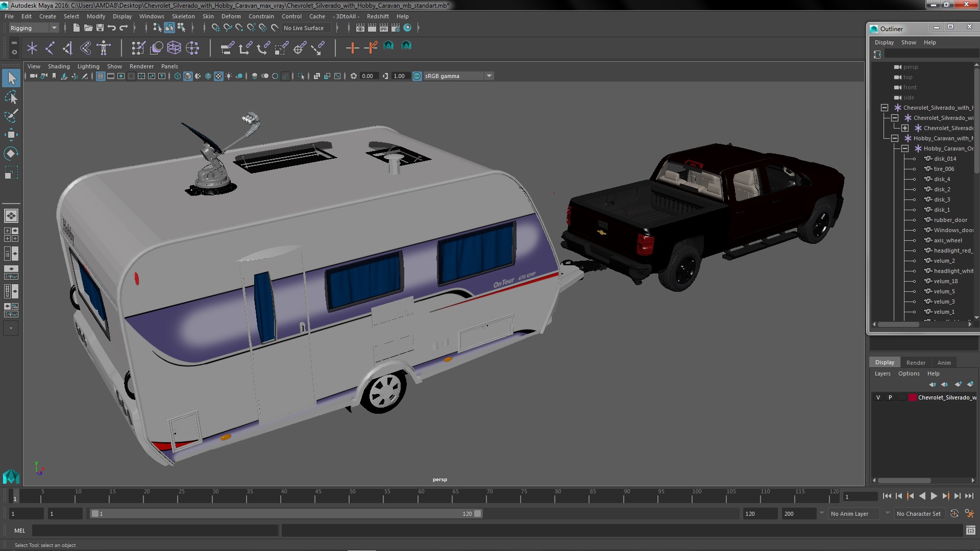The height and width of the screenshot is (551, 980).
Task: Select the Lasso tool in toolbox
Action: tap(11, 97)
